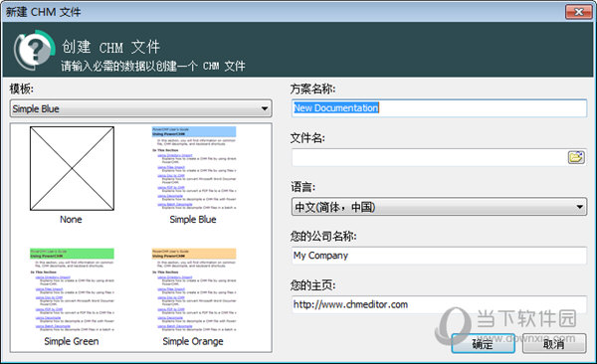Select the Simple Green template thumbnail
Screen dimensions: 597x364
pos(72,290)
